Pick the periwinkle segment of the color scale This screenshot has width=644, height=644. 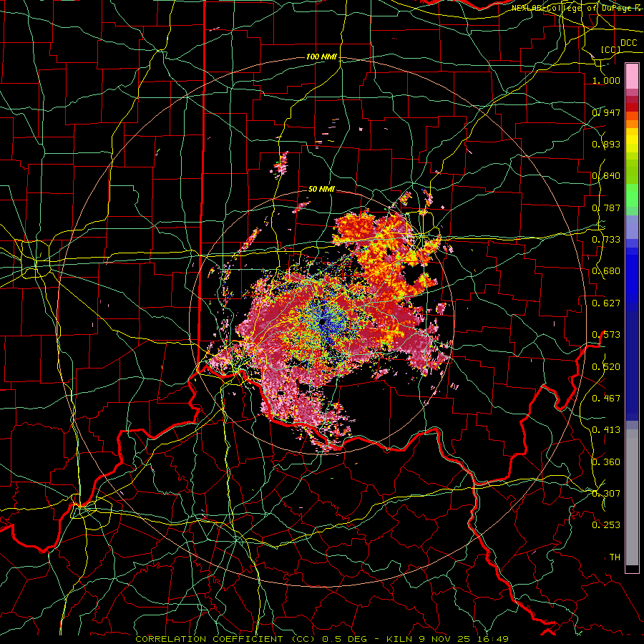tap(632, 227)
